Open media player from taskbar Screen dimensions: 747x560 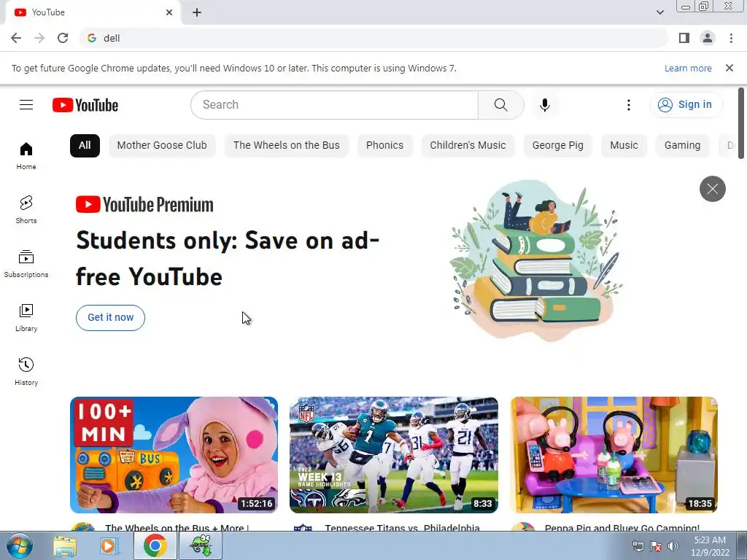click(x=109, y=546)
